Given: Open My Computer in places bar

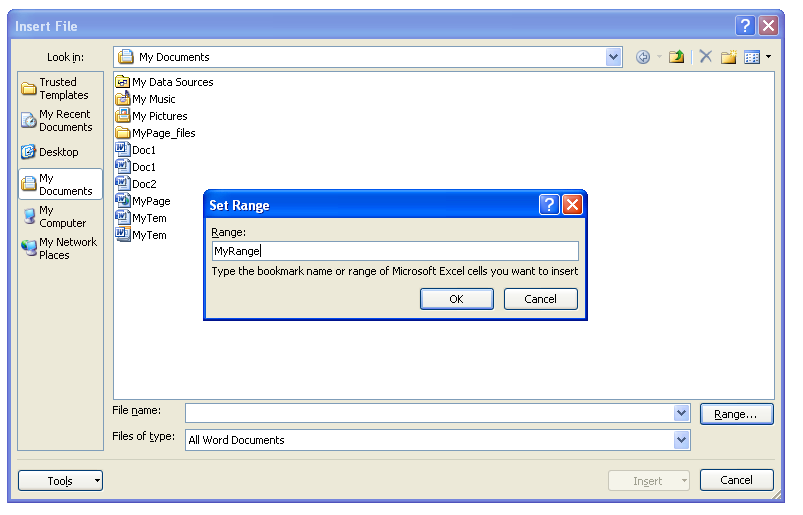Looking at the screenshot, I should click(60, 217).
